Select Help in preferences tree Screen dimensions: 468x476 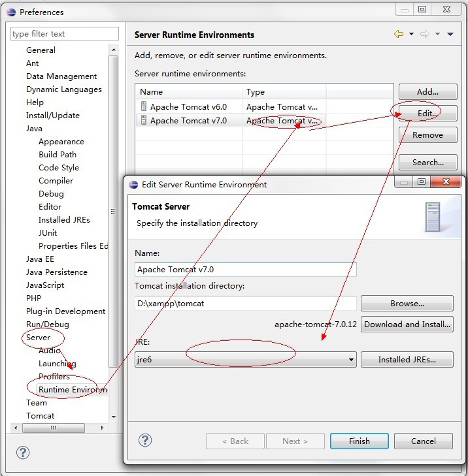tap(35, 103)
